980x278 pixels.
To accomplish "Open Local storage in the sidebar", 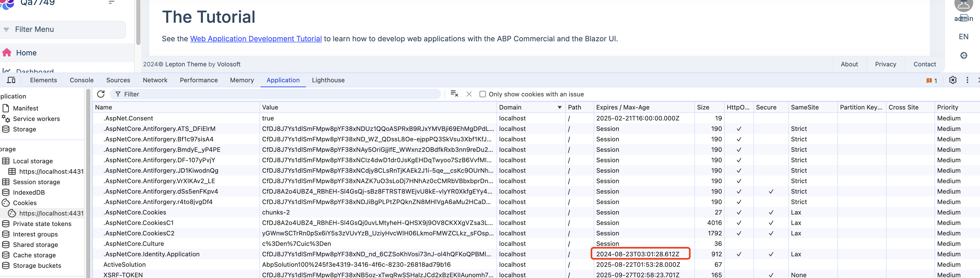I will tap(33, 161).
